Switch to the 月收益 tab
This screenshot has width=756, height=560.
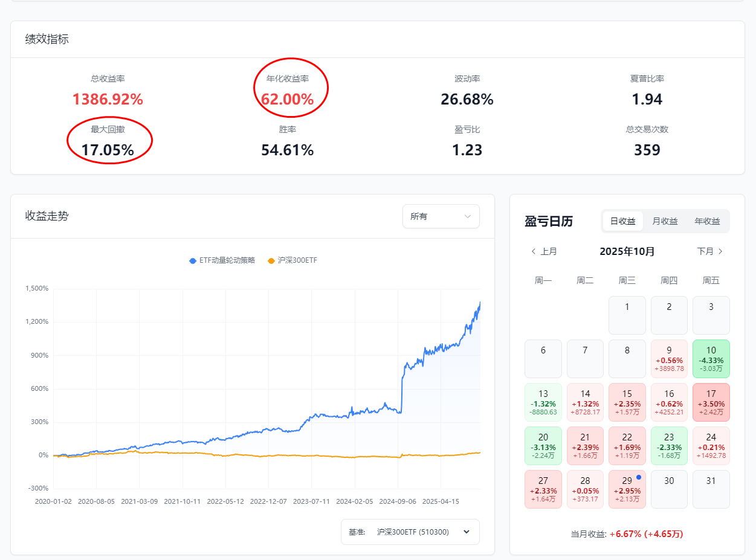[x=665, y=221]
